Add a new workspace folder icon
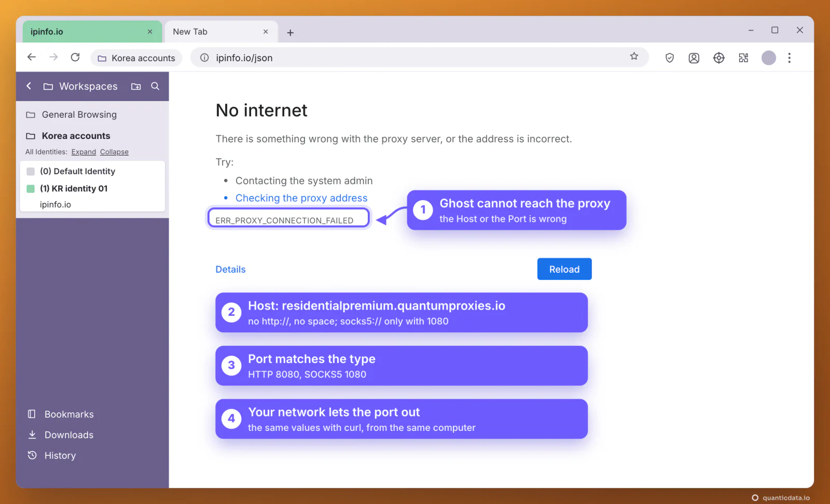 (x=136, y=87)
